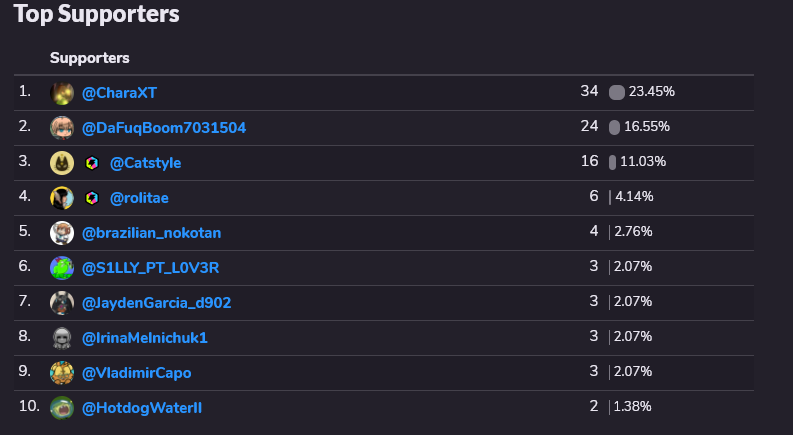Open the @CharaXT profile link
Screen dimensions: 793x435
coord(119,93)
